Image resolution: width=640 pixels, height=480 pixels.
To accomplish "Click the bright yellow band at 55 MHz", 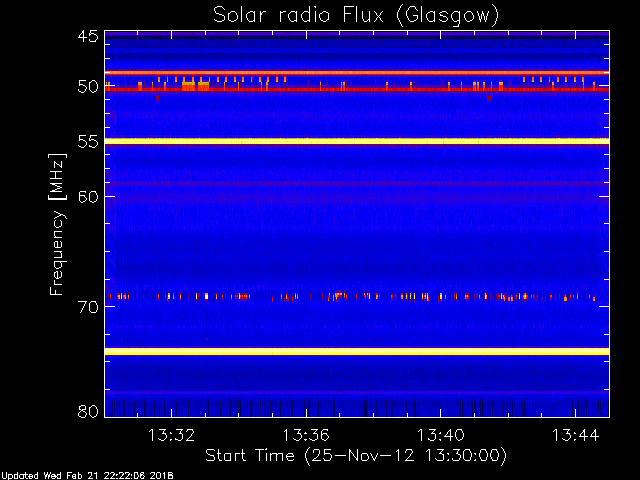I will [x=357, y=141].
